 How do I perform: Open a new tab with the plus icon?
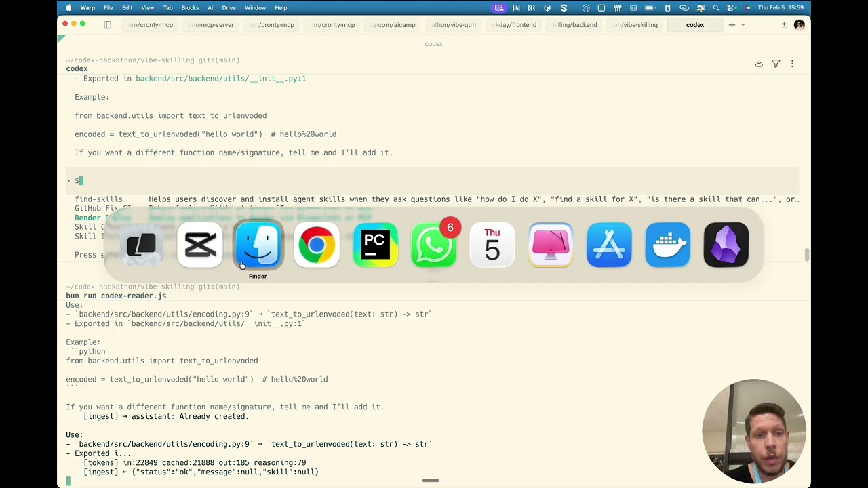click(732, 25)
